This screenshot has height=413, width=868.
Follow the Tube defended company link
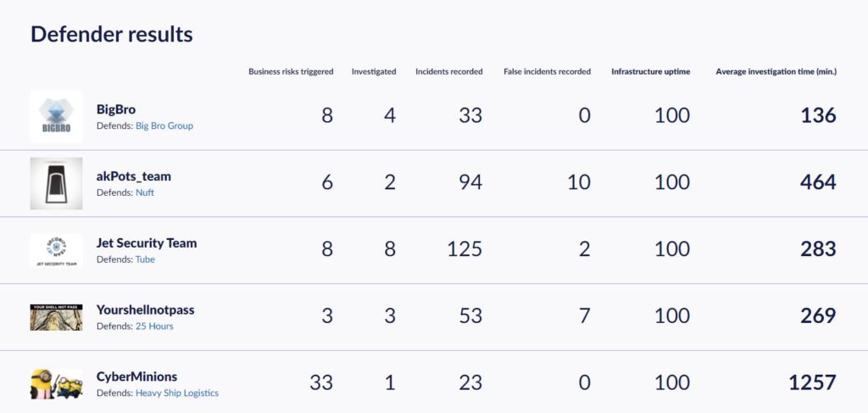tap(145, 260)
